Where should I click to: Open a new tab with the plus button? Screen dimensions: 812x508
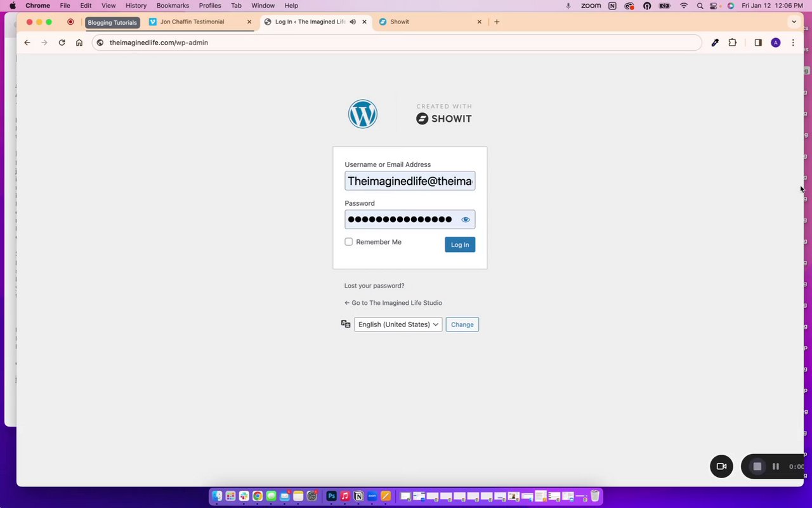click(497, 22)
